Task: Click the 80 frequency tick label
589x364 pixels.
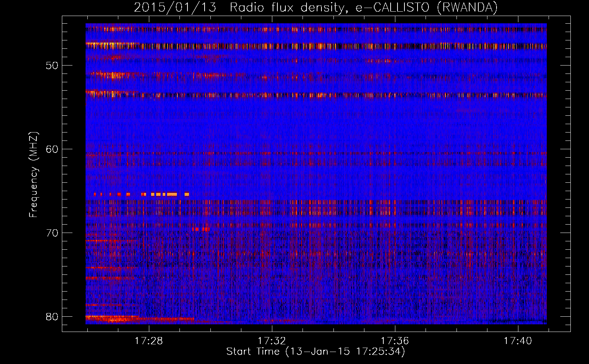Action: (52, 317)
